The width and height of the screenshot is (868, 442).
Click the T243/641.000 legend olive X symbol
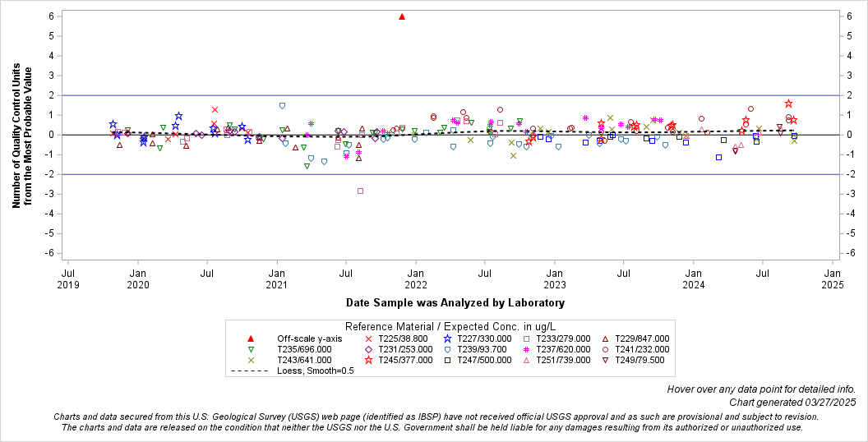pyautogui.click(x=251, y=360)
